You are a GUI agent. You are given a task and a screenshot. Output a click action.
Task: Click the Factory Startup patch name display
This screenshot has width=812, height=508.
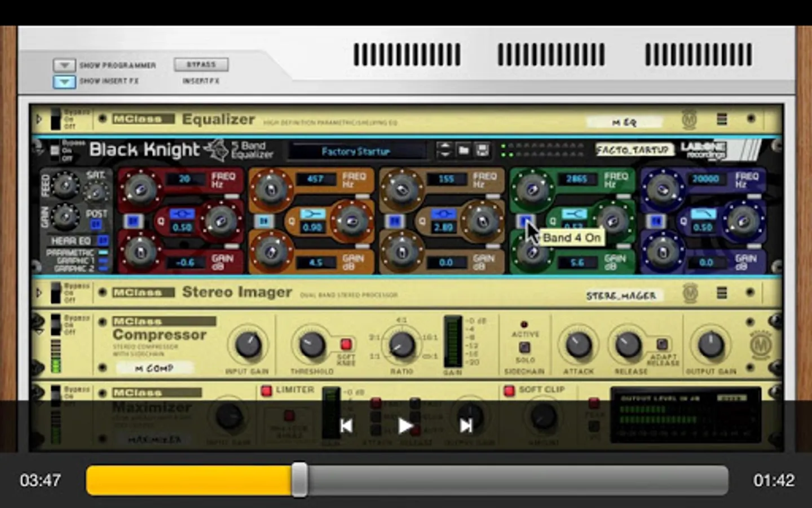[x=356, y=151]
